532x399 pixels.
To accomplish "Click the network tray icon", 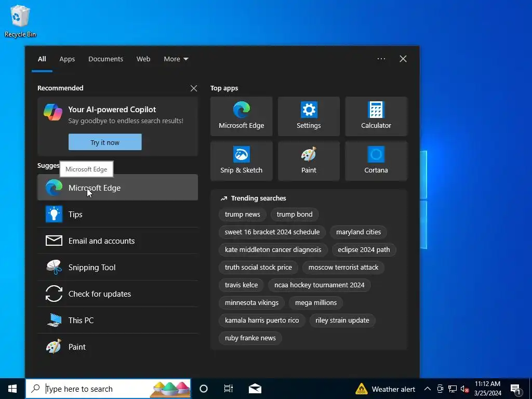I will pos(453,389).
